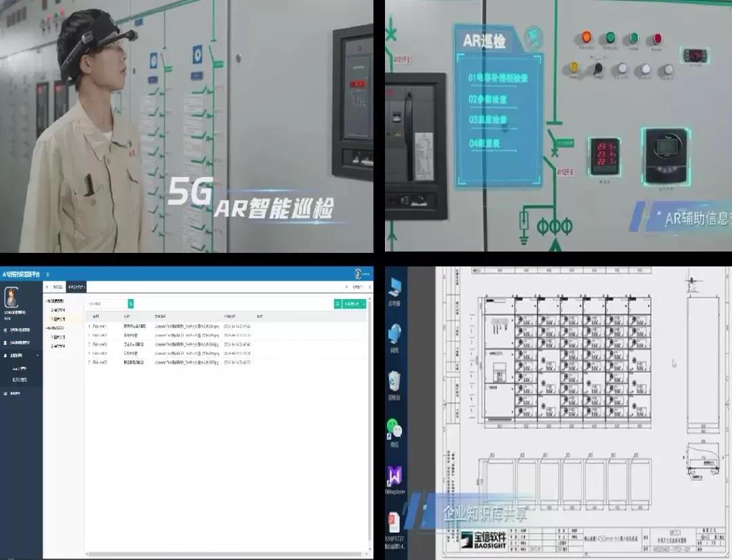The height and width of the screenshot is (560, 732).
Task: Collapse the expanded sidebar menu group
Action: (37, 355)
